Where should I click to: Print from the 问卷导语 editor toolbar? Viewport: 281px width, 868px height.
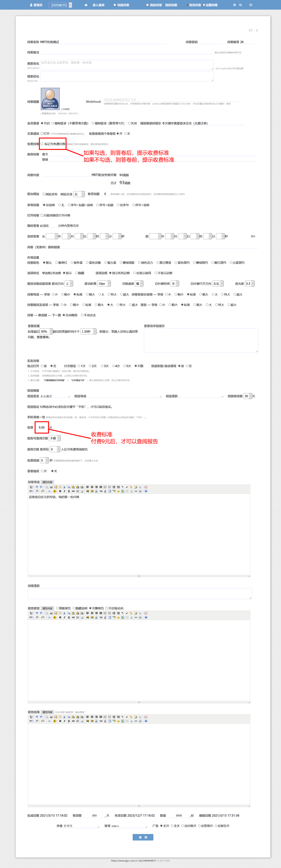(x=51, y=487)
